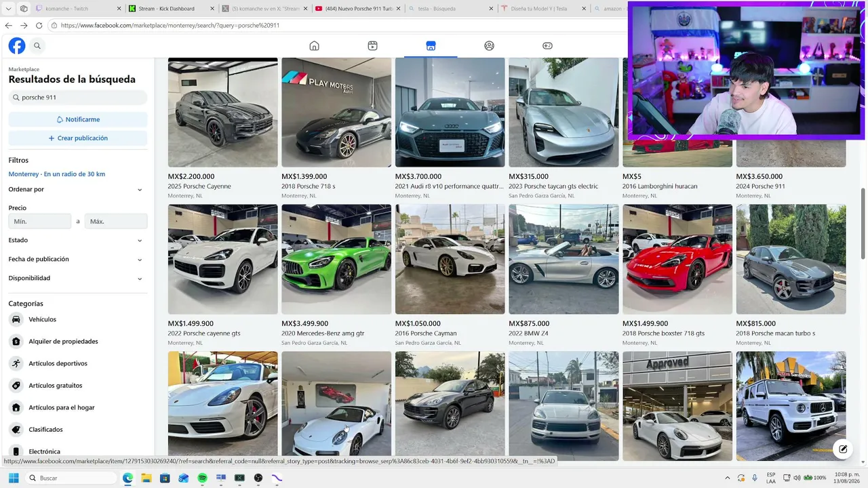The height and width of the screenshot is (488, 868).
Task: Launch Microsoft Store from the taskbar
Action: pyautogui.click(x=165, y=478)
